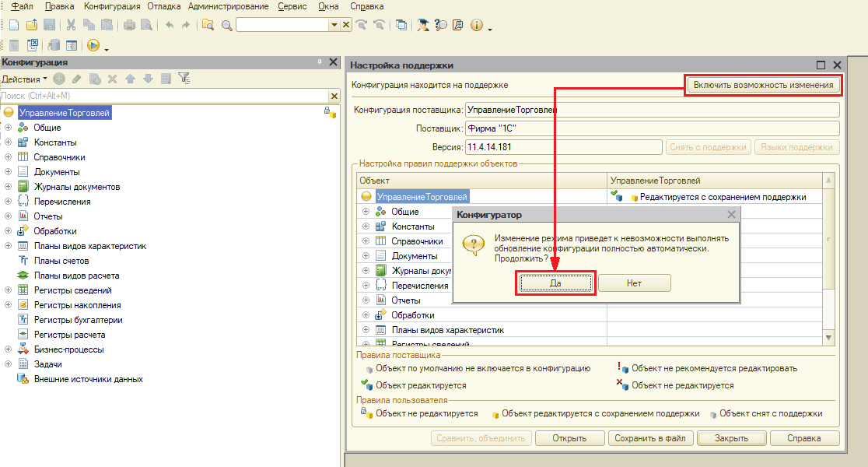The height and width of the screenshot is (467, 868).
Task: Open the Конфигурация menu
Action: (x=112, y=6)
